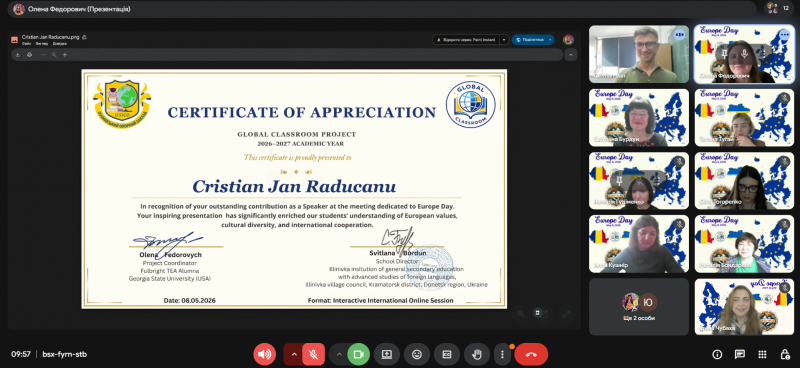Open host controls lock icon
Image resolution: width=800 pixels, height=368 pixels.
785,354
